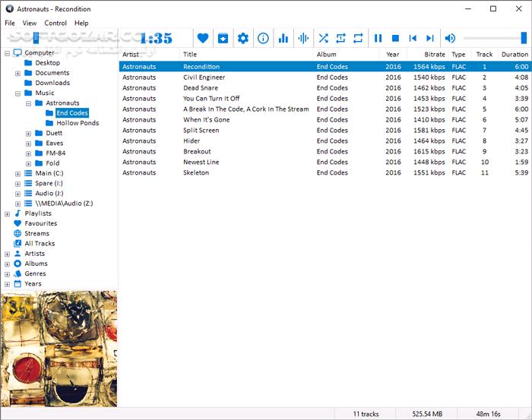Show track info with the info icon
Screen dimensions: 532x420
(x=263, y=38)
